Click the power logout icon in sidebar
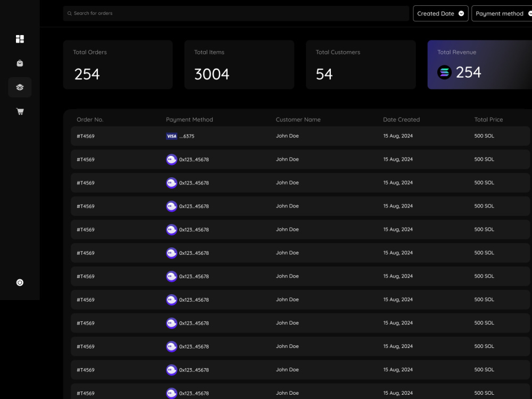This screenshot has height=399, width=532. click(20, 282)
